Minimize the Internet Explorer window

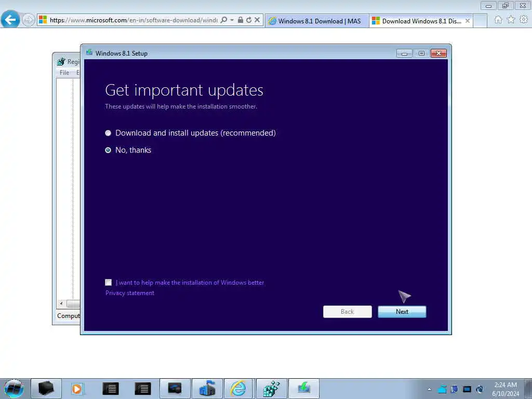pos(488,5)
